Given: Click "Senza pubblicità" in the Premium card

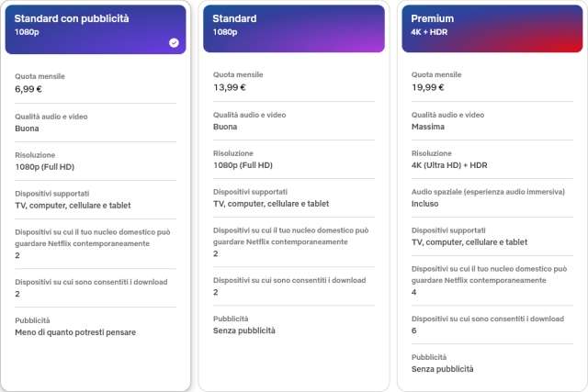Looking at the screenshot, I should (x=443, y=369).
